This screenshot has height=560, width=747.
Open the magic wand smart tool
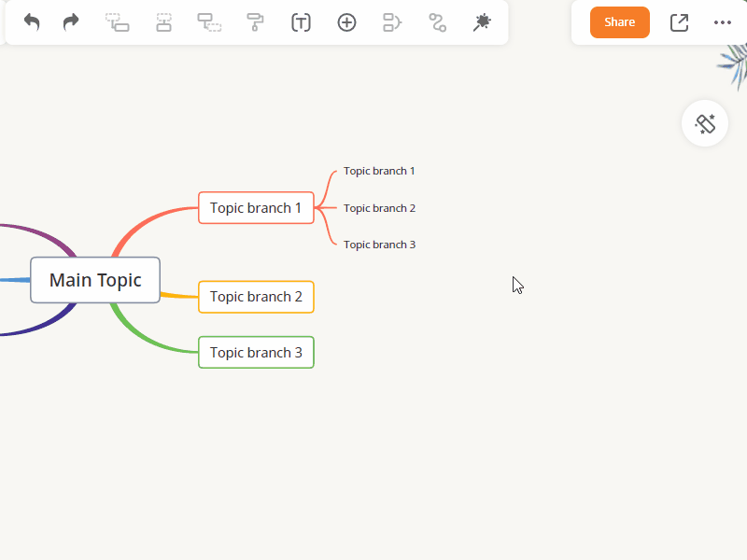(x=482, y=22)
